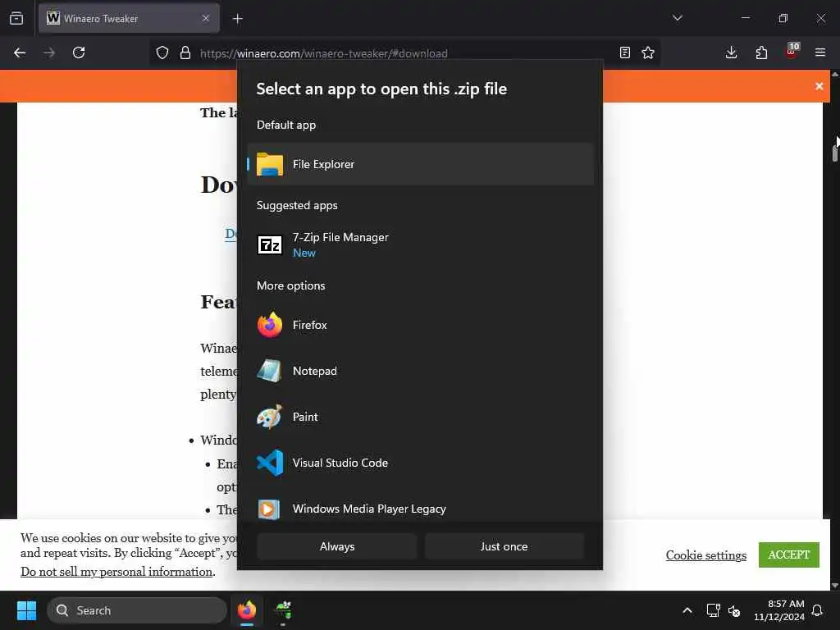This screenshot has width=840, height=630.
Task: Open the Downloads panel icon
Action: (731, 52)
